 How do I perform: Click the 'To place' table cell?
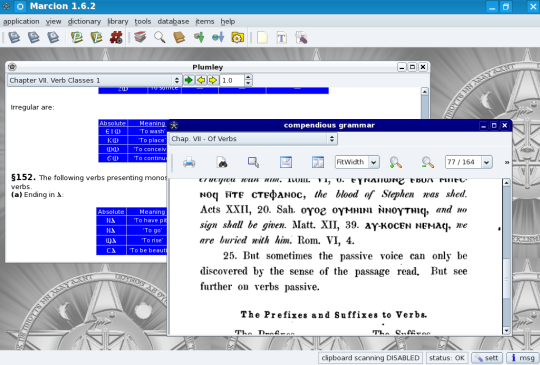[152, 140]
